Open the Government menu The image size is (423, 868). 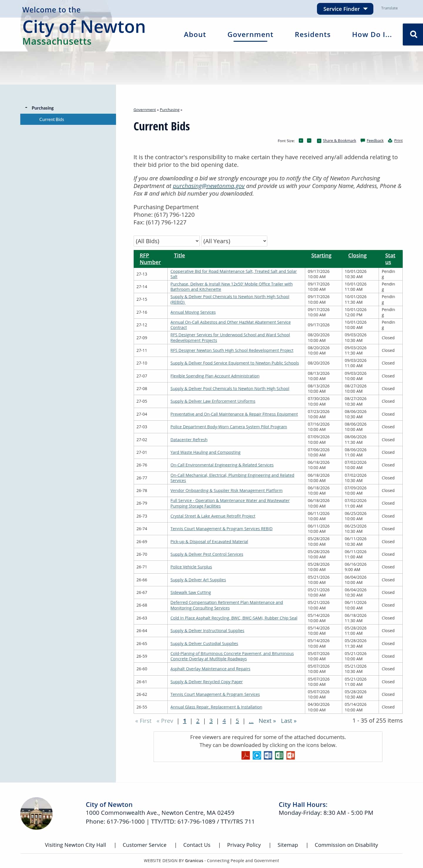click(251, 34)
